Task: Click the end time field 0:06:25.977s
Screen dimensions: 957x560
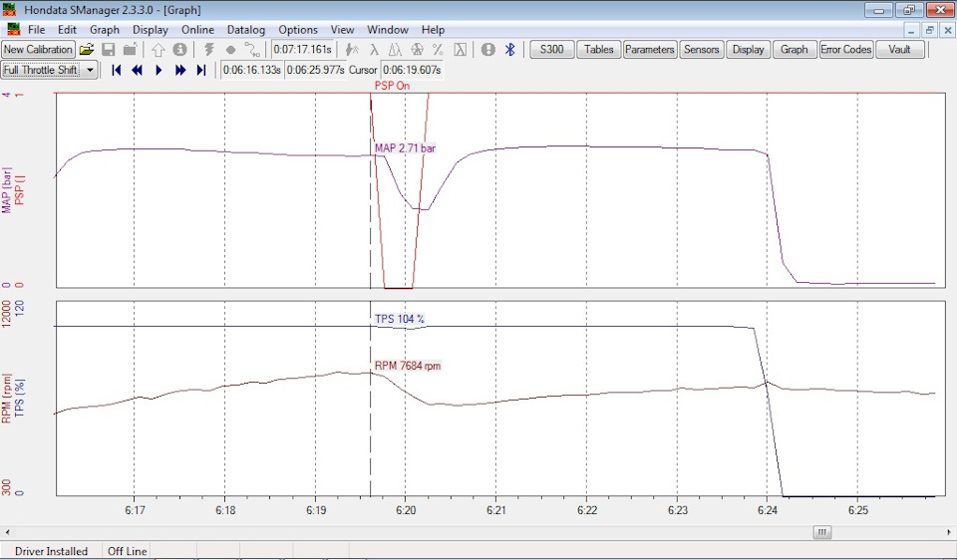Action: tap(316, 70)
